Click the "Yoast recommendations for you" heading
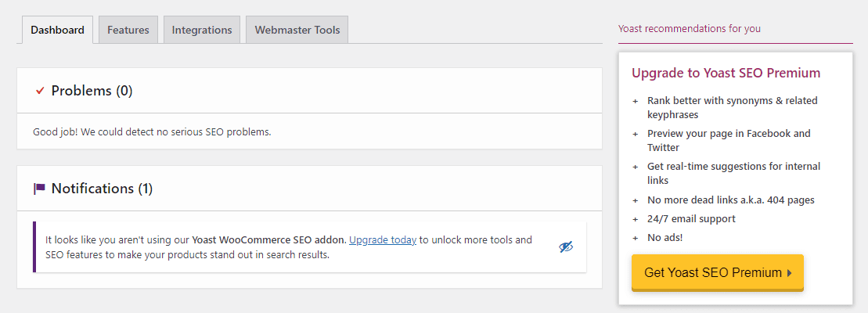Screen dimensions: 868x313 point(689,29)
